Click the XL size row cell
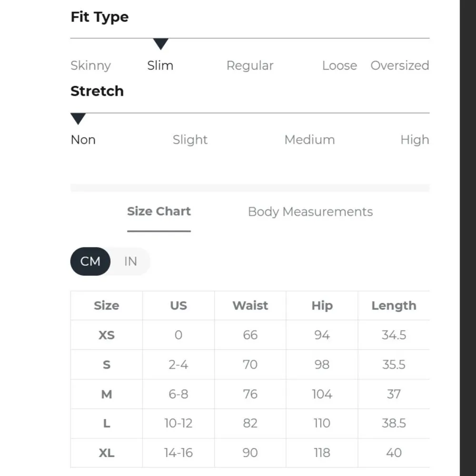The height and width of the screenshot is (476, 476). [107, 453]
